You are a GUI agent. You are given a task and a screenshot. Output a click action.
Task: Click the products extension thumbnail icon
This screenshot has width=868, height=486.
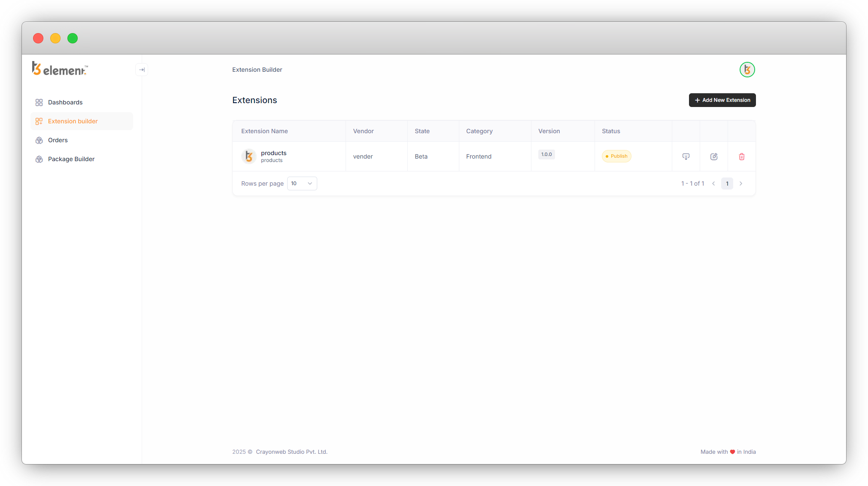click(249, 156)
